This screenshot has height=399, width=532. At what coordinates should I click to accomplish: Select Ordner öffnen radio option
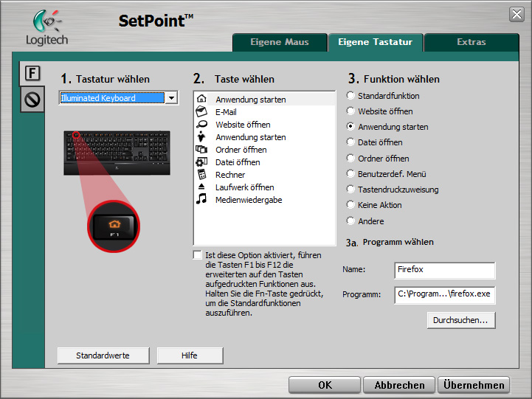(x=350, y=158)
